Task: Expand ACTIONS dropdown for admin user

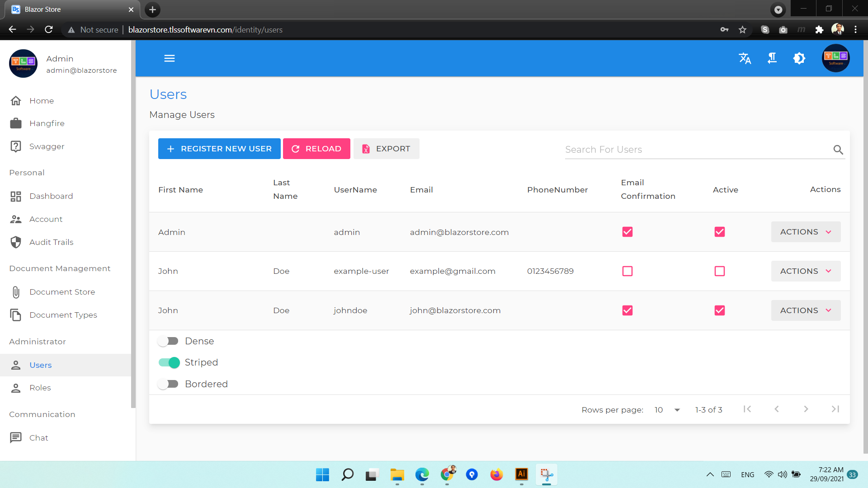Action: (x=806, y=232)
